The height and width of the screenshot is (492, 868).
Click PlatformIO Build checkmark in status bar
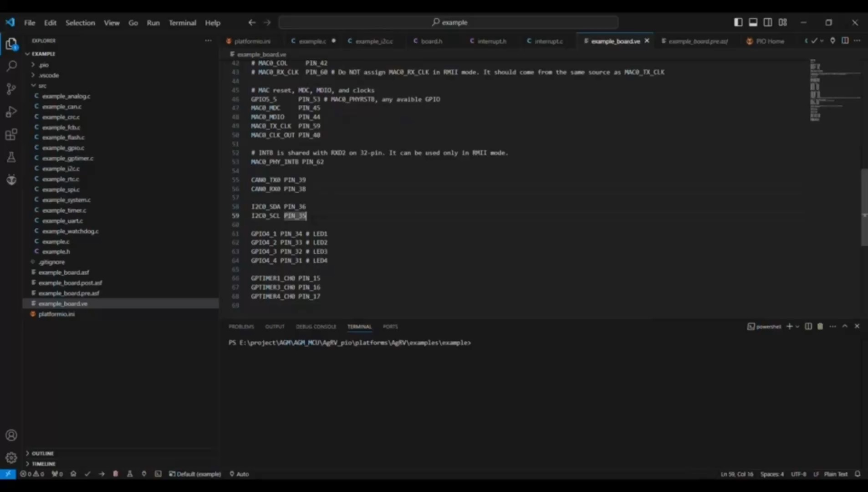point(87,474)
